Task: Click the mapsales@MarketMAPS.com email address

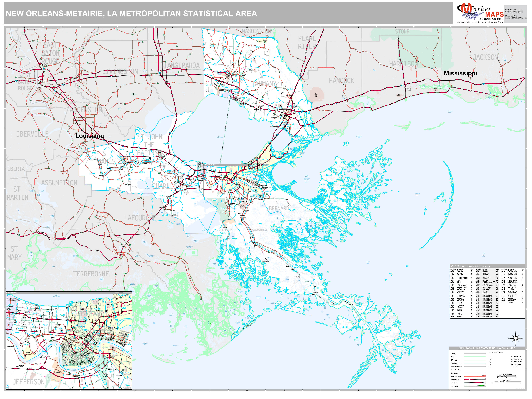Action: click(516, 18)
